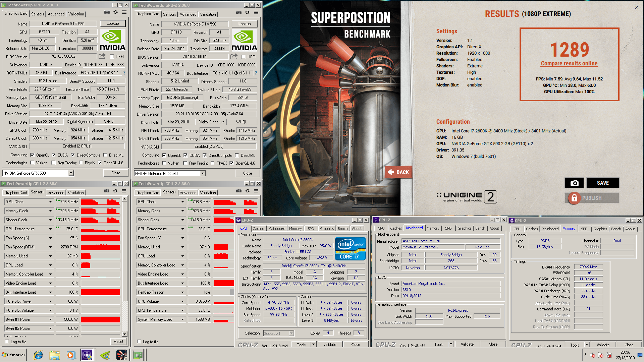Open hamburger menu in bottom-left GPU-Z Sensors window
Image resolution: width=644 pixels, height=362 pixels.
124,191
